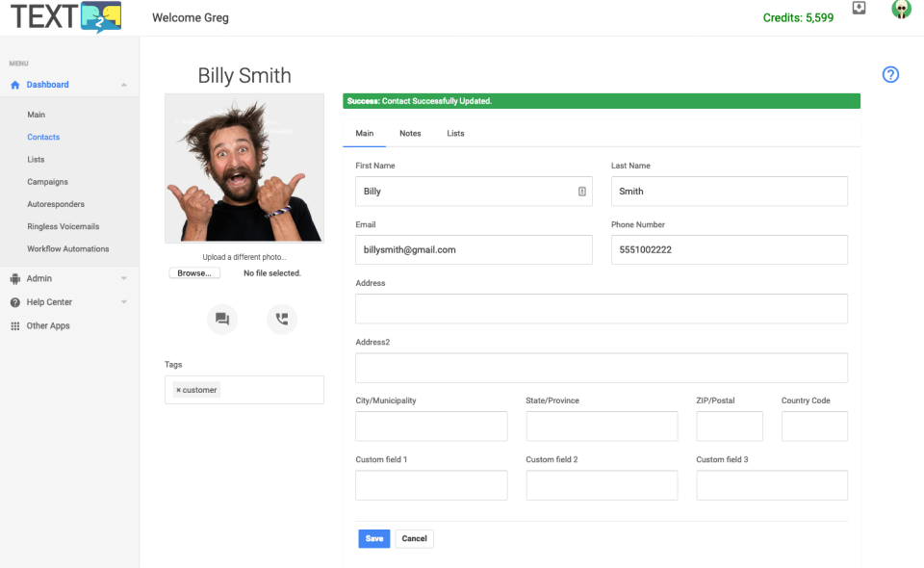Click the phone call icon
Viewport: 924px width, 568px height.
tap(282, 319)
